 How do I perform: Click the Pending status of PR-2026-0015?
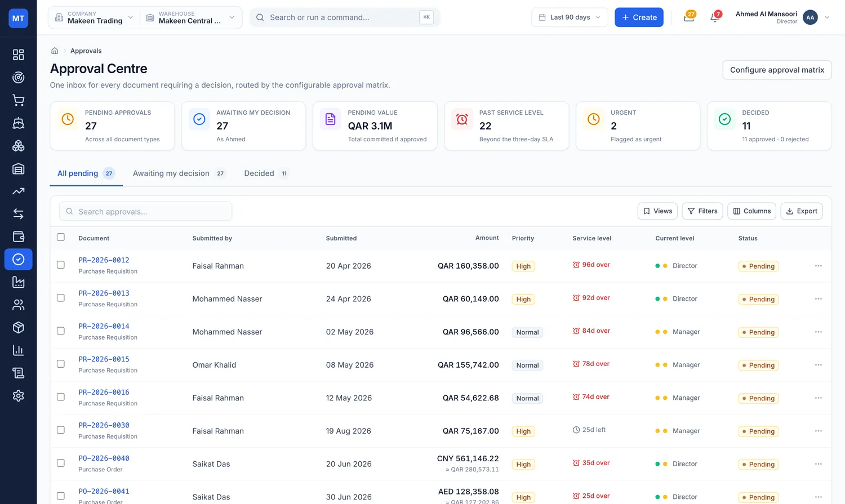(758, 365)
